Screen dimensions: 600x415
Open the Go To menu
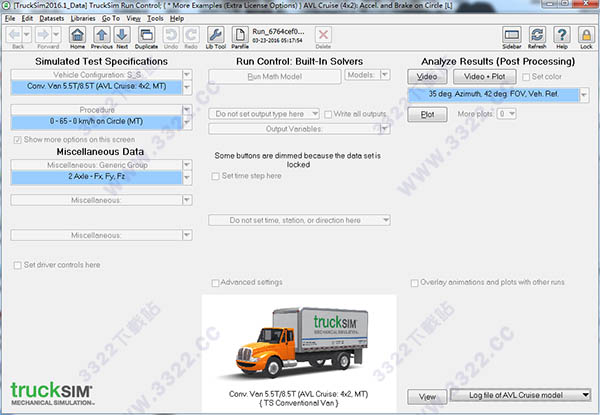click(x=111, y=18)
